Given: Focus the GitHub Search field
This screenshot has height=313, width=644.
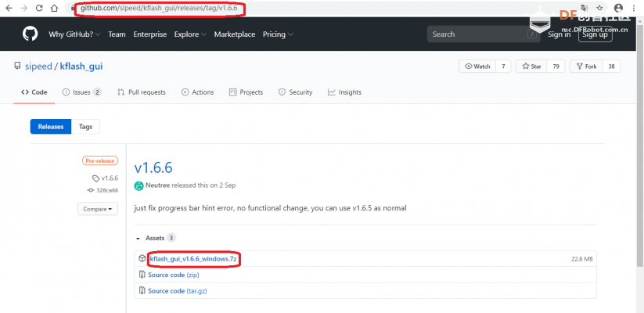Looking at the screenshot, I should 483,34.
